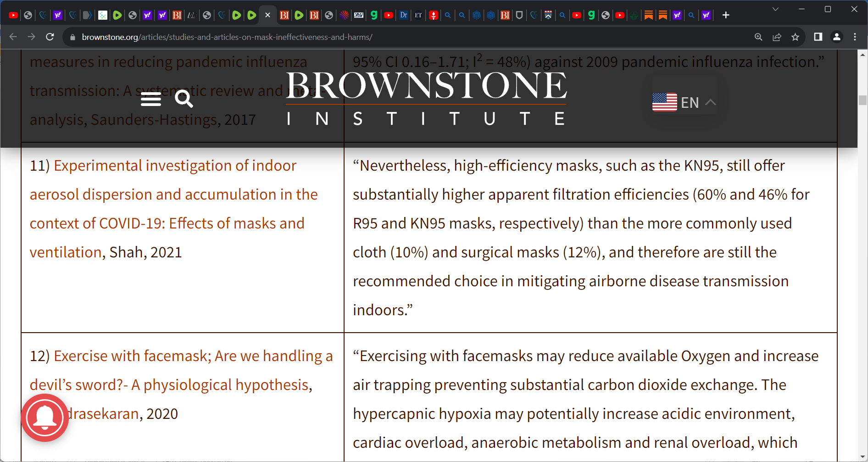The image size is (868, 462).
Task: Reload the Brownstone article page
Action: (50, 37)
